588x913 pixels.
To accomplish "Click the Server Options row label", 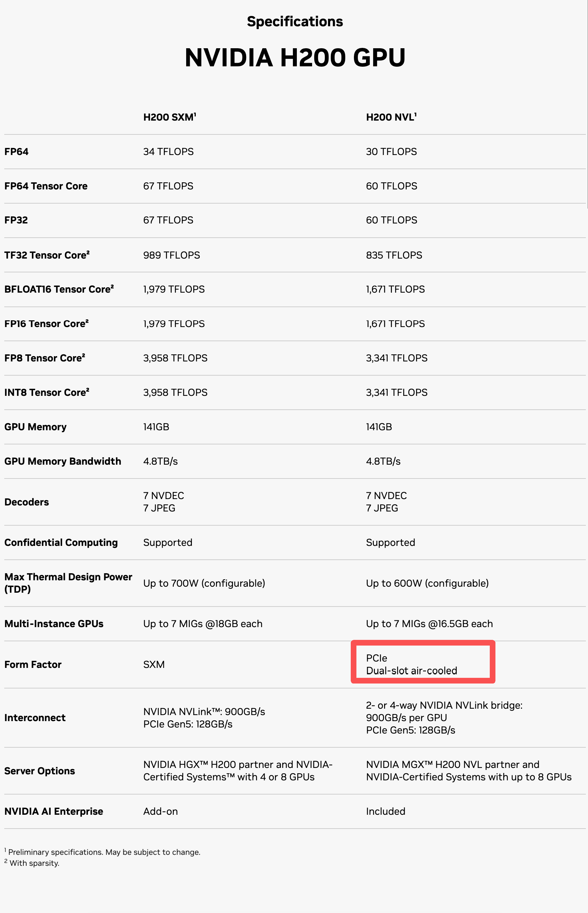I will pos(40,771).
